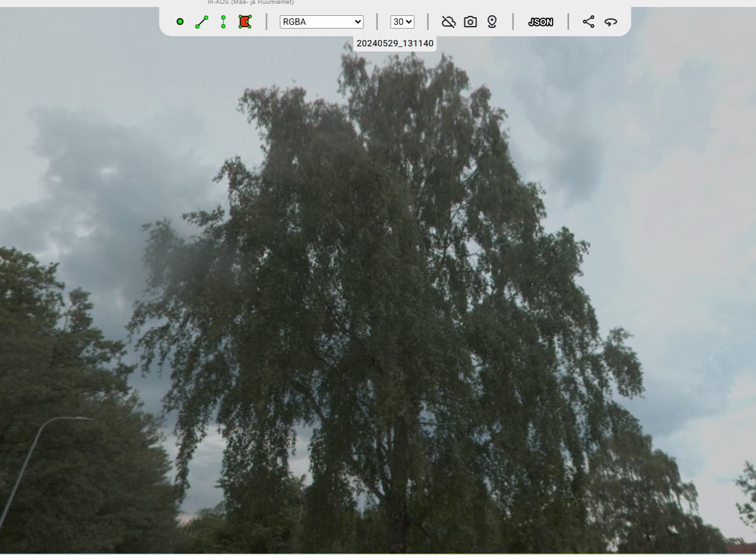Select the vertical height measurement tool

tap(223, 22)
